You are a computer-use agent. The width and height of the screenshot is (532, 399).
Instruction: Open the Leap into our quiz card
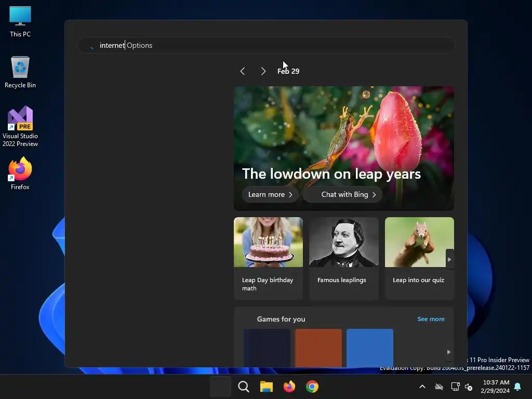(x=419, y=259)
